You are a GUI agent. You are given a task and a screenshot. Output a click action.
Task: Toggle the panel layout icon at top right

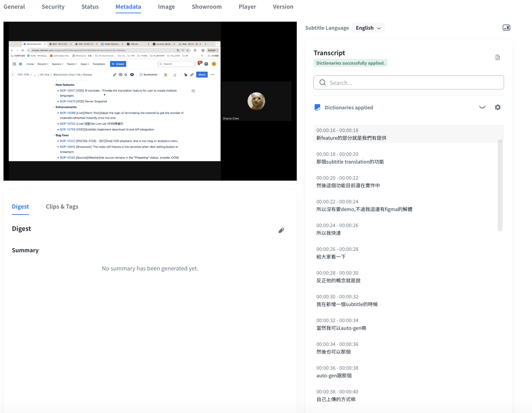point(506,28)
